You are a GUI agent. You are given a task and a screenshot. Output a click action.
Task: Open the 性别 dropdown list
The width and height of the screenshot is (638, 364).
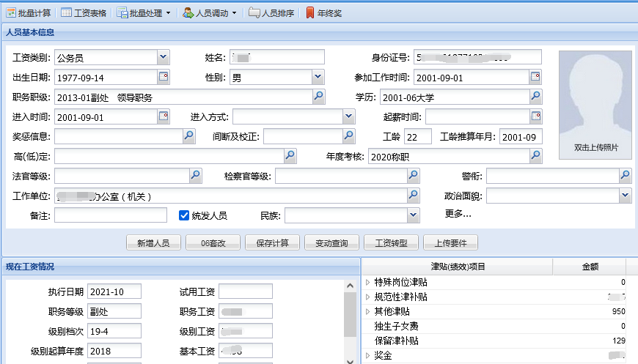[318, 77]
